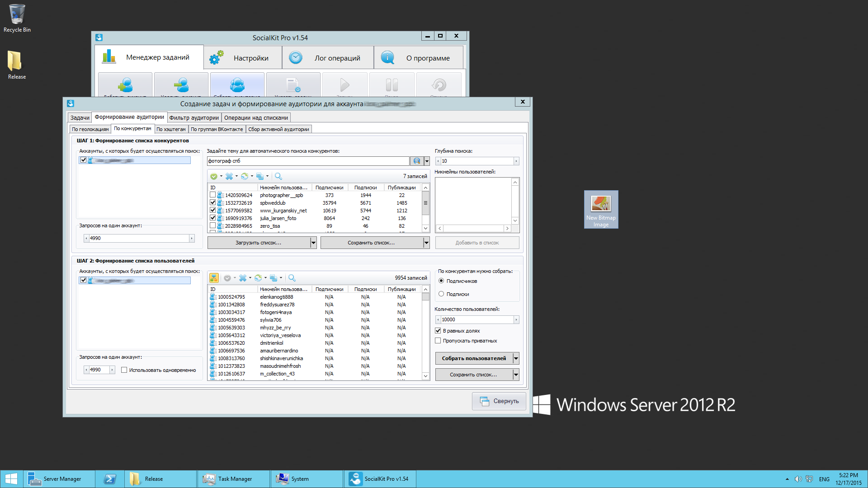The width and height of the screenshot is (868, 488).
Task: Uncheck the spbwedclub row checkbox
Action: tap(212, 202)
